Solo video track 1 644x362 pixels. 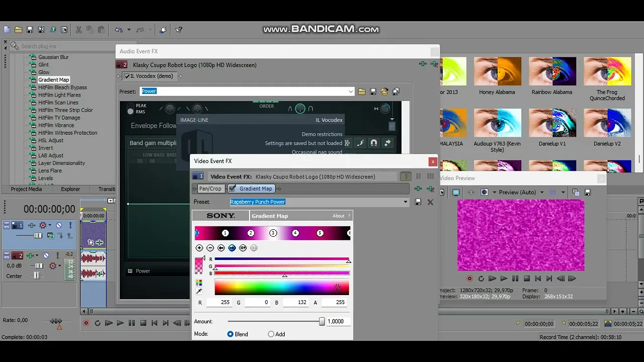point(70,225)
